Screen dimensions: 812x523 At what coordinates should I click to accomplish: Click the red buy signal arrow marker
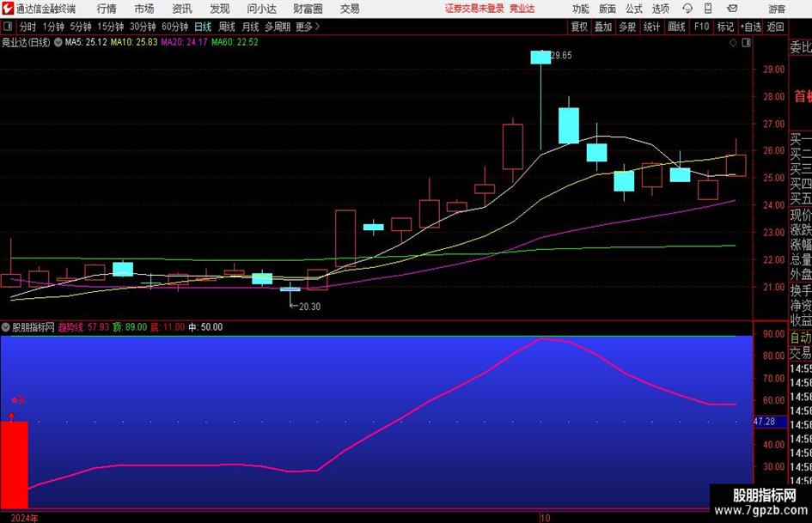pos(12,416)
